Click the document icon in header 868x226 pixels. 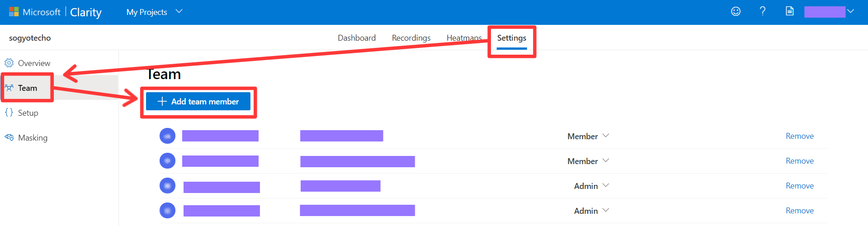[x=789, y=12]
